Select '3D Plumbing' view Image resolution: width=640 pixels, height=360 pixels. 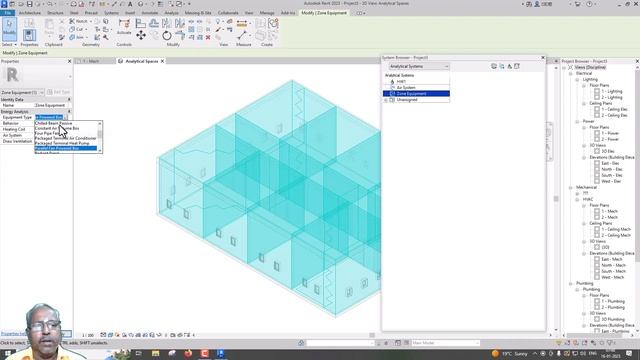coord(613,319)
